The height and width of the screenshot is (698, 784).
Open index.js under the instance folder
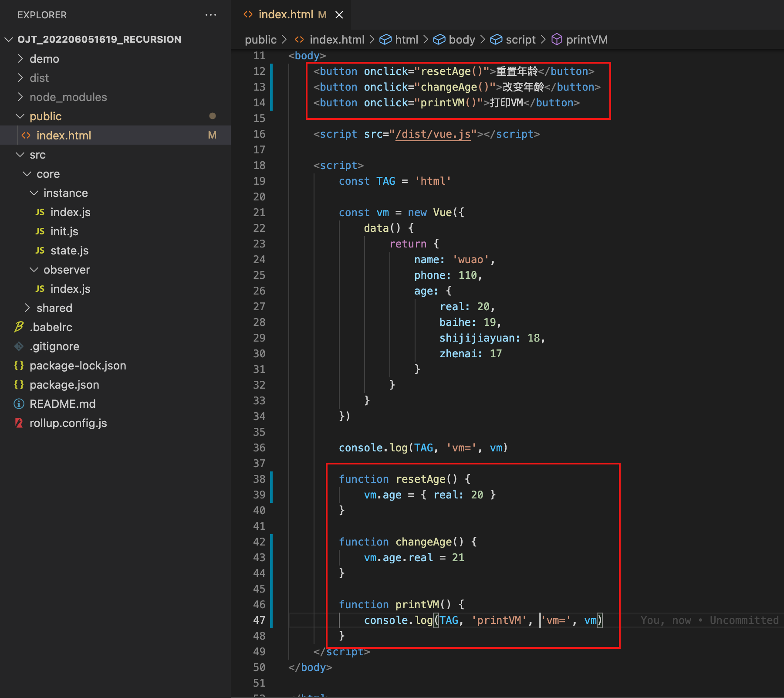pos(115,212)
